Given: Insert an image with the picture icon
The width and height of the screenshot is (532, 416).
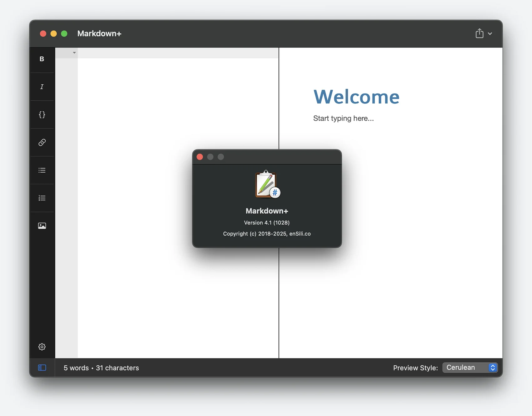Looking at the screenshot, I should 42,226.
